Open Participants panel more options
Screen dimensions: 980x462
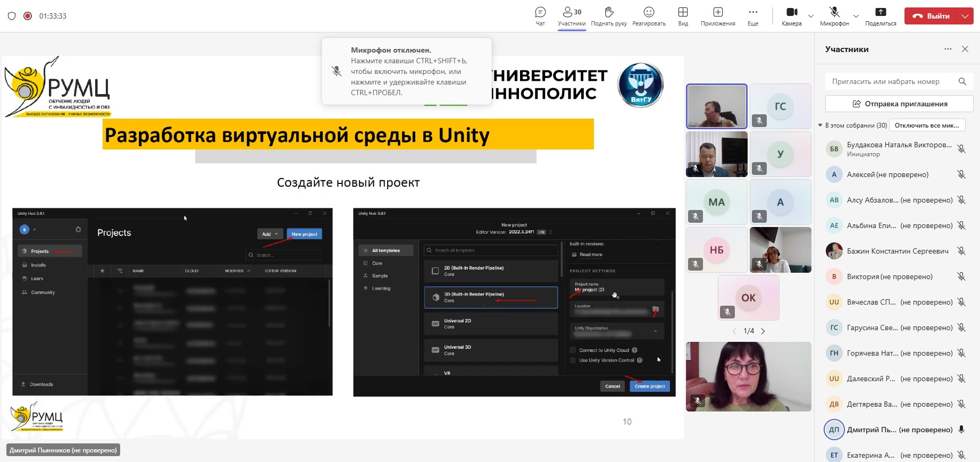tap(948, 49)
